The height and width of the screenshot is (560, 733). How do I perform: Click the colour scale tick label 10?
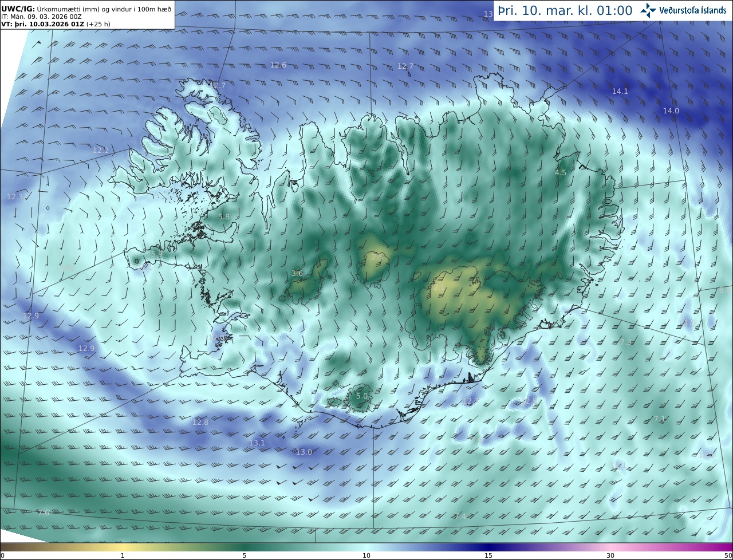(366, 555)
